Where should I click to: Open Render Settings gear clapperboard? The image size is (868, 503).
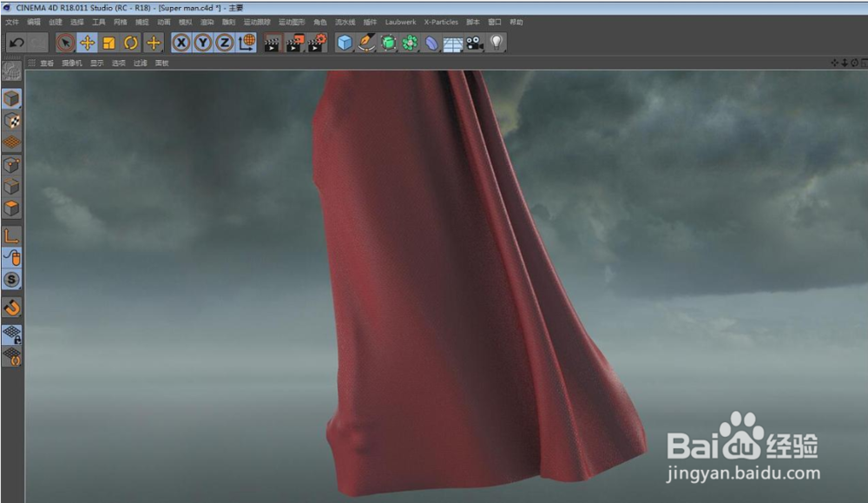coord(317,43)
